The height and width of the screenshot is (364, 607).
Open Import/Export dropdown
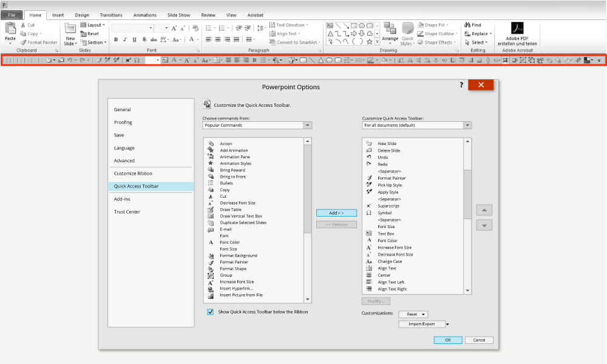pyautogui.click(x=447, y=324)
